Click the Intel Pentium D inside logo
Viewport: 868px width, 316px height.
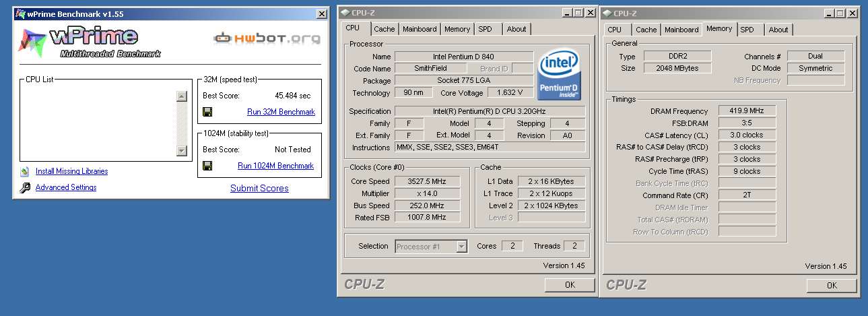[560, 73]
